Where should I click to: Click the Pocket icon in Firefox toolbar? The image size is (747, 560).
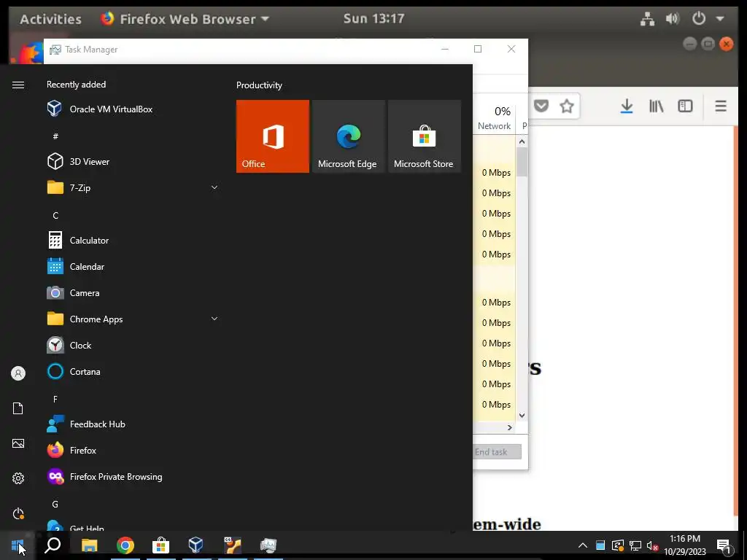click(x=541, y=106)
